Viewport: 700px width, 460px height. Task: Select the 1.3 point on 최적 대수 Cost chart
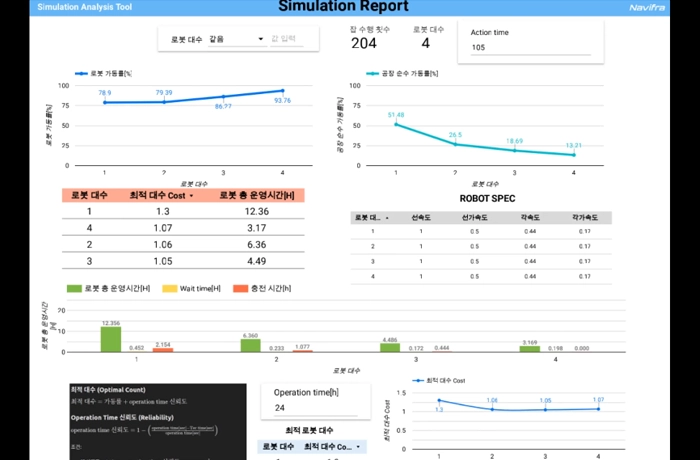click(x=439, y=401)
